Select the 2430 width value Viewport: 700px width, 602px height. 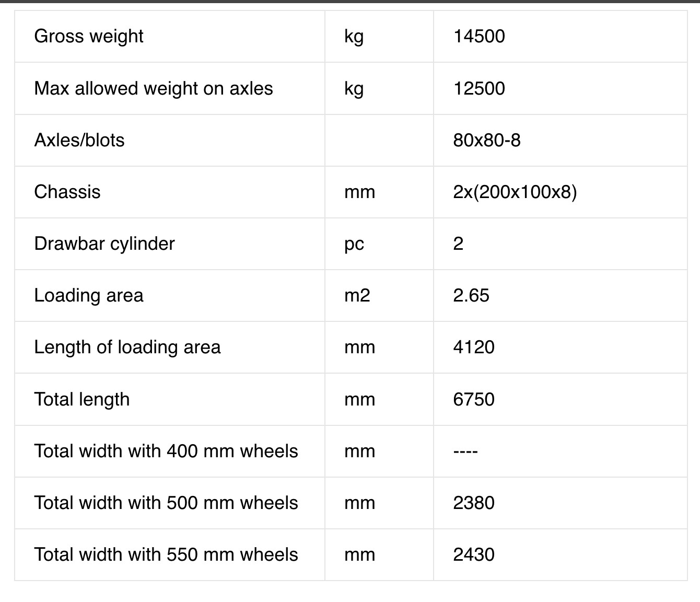point(474,554)
